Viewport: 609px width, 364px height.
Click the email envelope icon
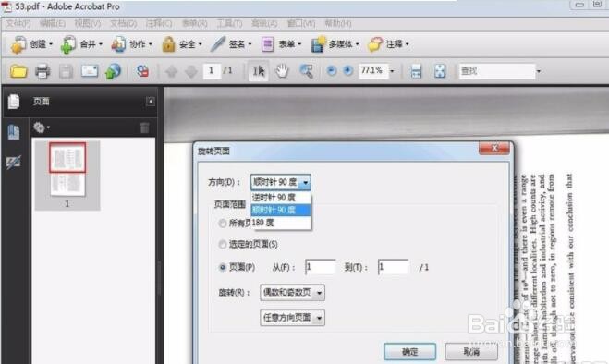pos(90,71)
